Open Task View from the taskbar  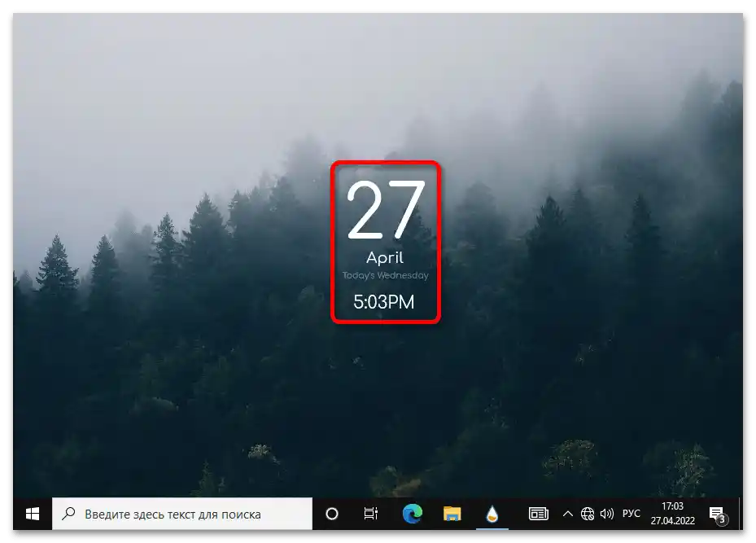370,514
